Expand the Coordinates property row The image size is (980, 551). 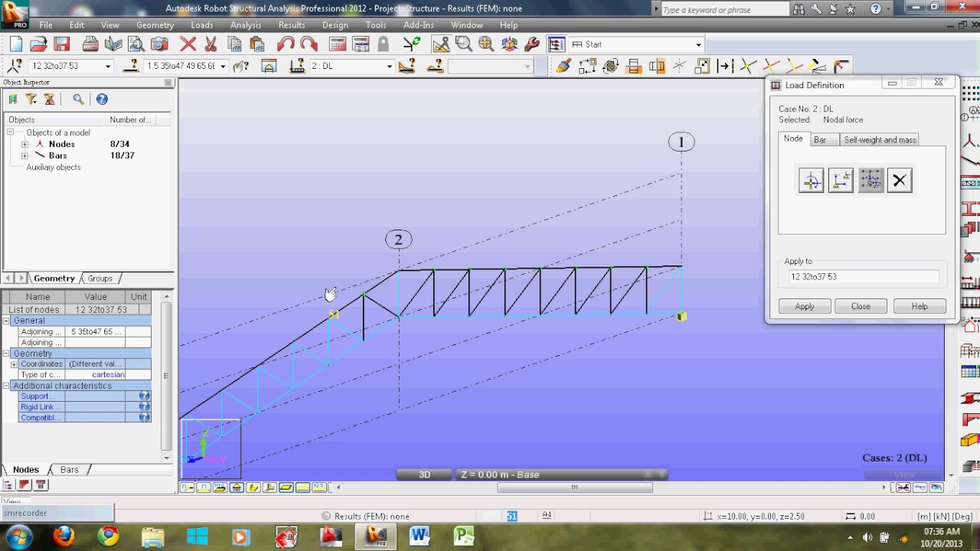coord(13,364)
